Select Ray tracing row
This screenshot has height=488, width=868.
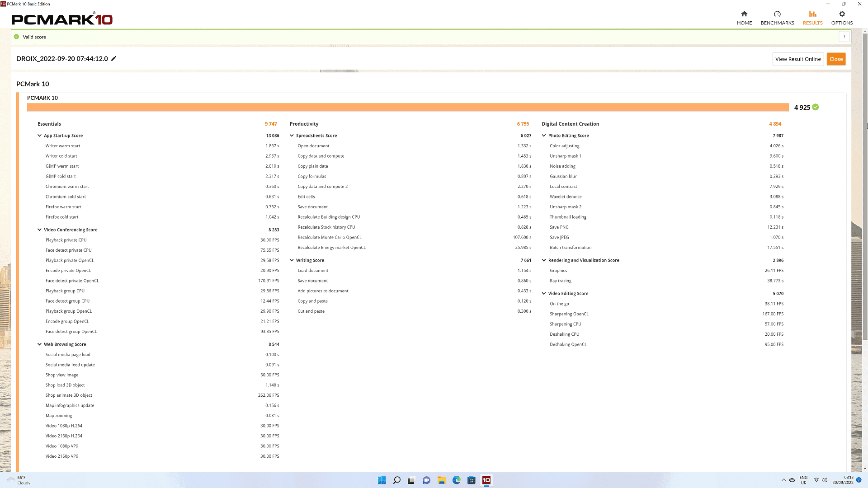point(666,281)
